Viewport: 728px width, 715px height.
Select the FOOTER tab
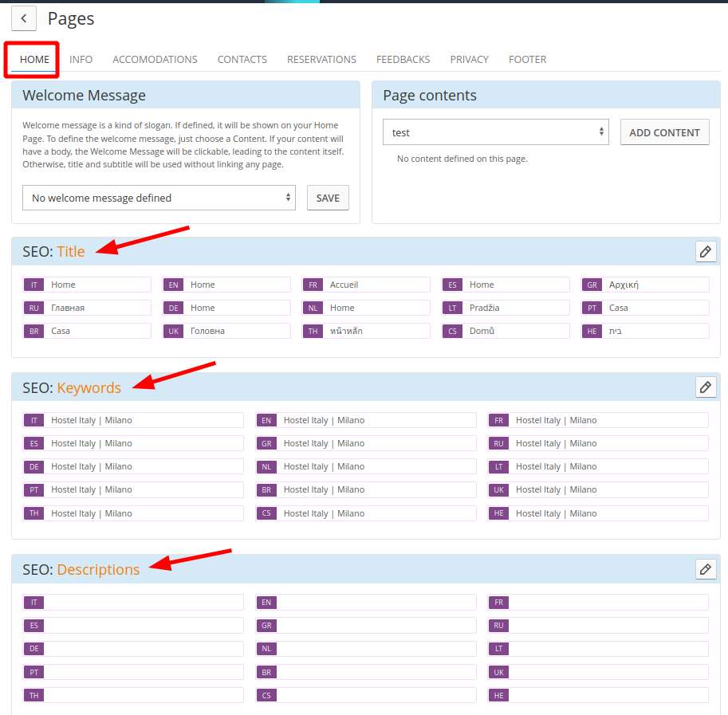click(527, 60)
